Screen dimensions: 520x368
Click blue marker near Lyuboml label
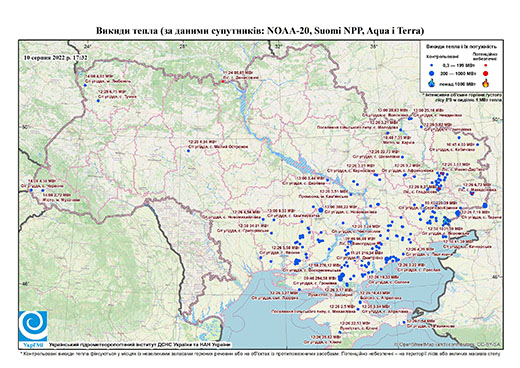pyautogui.click(x=85, y=85)
